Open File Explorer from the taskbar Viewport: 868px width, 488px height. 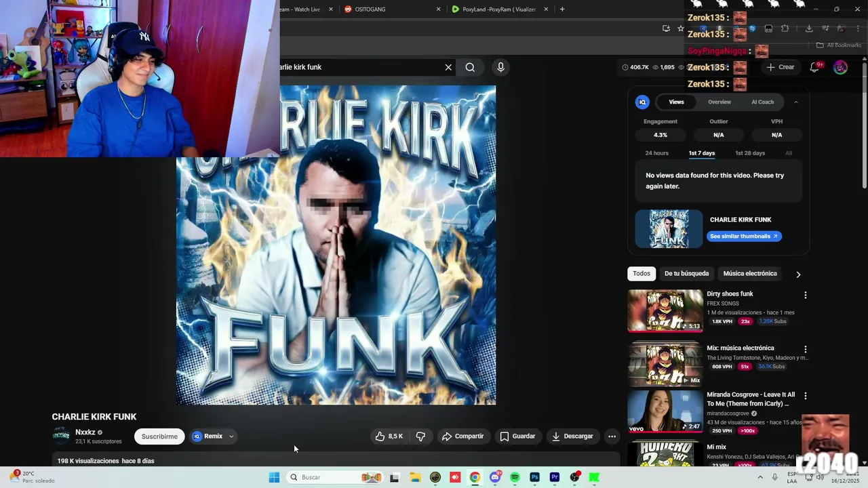pos(414,477)
